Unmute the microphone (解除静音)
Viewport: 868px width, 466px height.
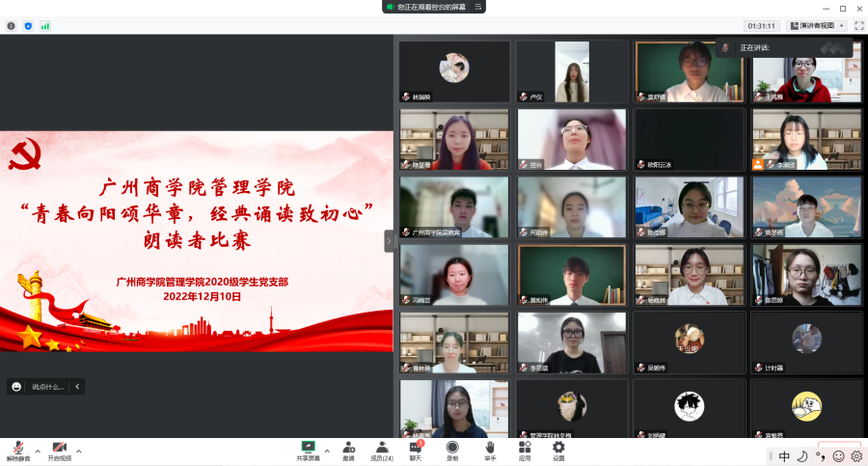(16, 451)
